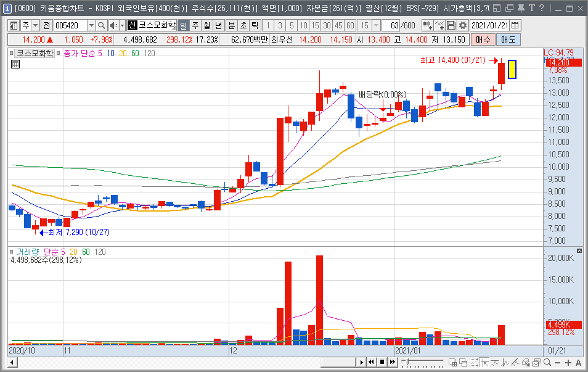Click the eraser drawing tool icon
The width and height of the screenshot is (588, 372).
click(x=526, y=362)
